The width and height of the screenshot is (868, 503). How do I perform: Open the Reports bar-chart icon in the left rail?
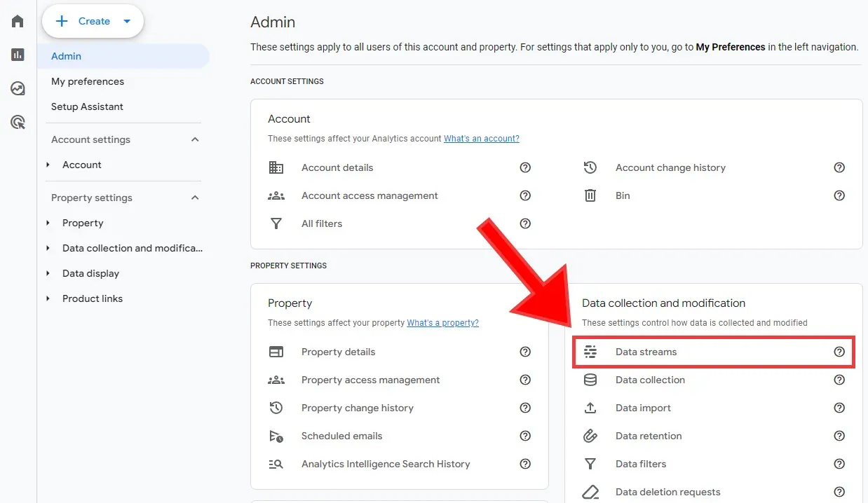tap(18, 55)
